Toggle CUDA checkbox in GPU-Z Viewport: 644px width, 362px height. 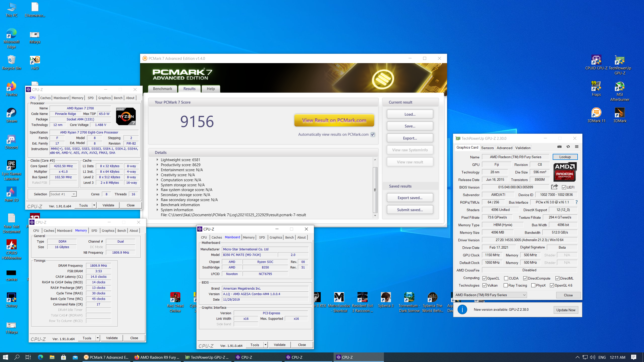tap(506, 278)
